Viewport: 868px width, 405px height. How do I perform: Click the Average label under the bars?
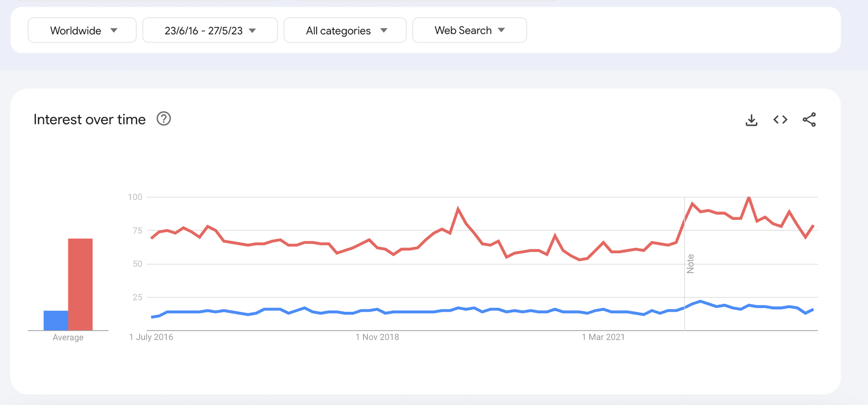click(x=68, y=338)
